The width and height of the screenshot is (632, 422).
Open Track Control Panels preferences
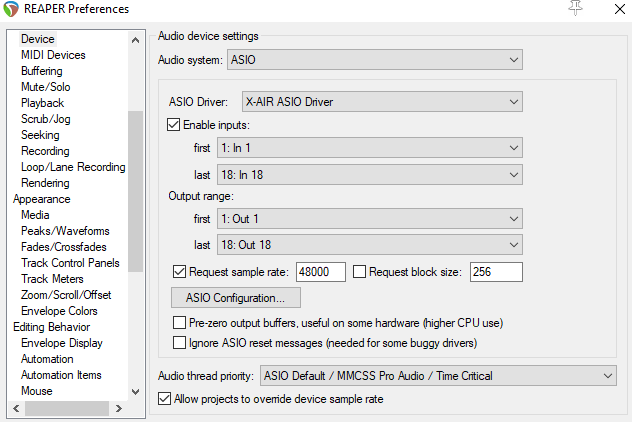click(70, 263)
